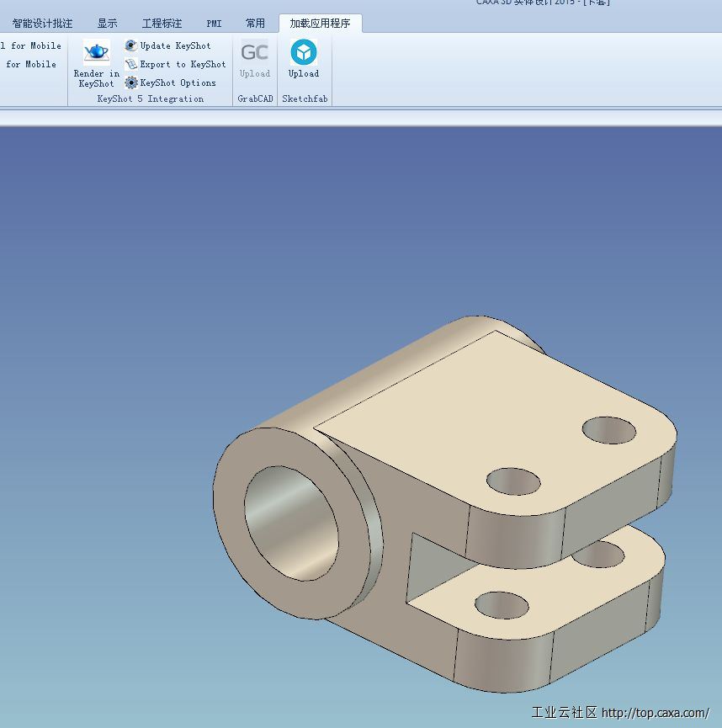Viewport: 722px width, 728px height.
Task: Click the KeyShot Options label
Action: (178, 82)
